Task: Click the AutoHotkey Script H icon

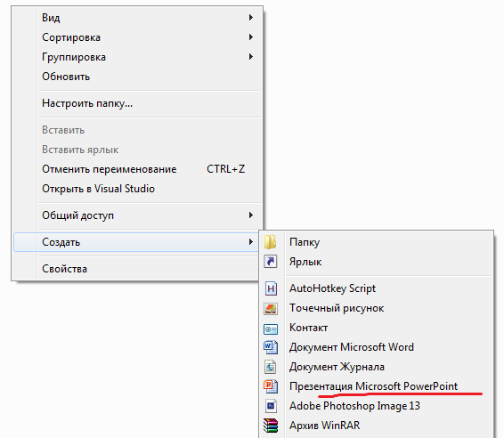Action: [x=271, y=288]
